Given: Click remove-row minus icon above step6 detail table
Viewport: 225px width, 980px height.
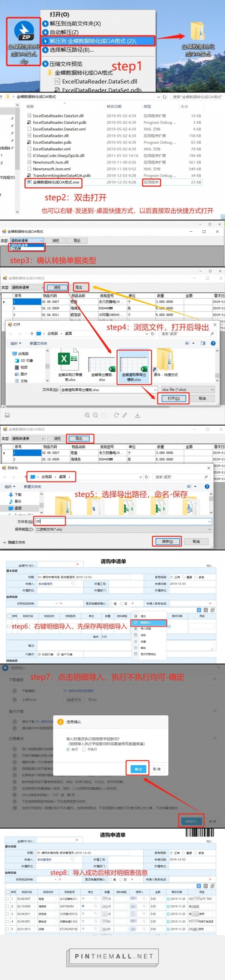Looking at the screenshot, I should [x=205, y=610].
